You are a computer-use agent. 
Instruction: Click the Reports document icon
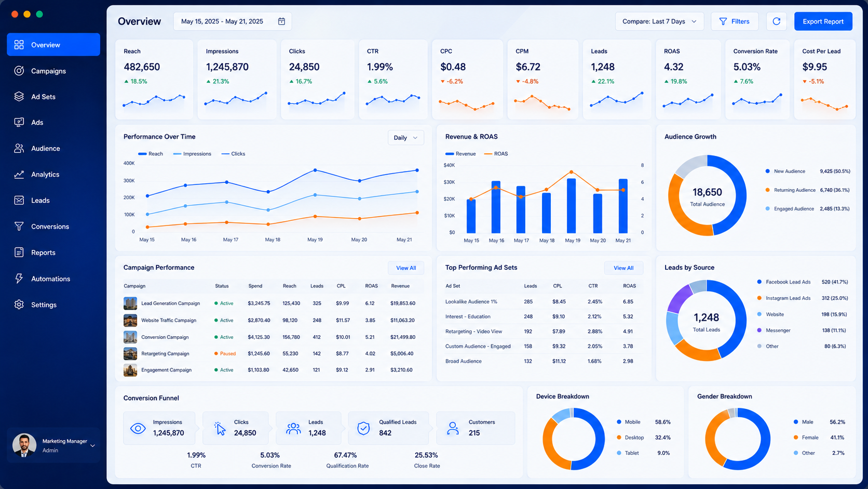[x=19, y=252]
